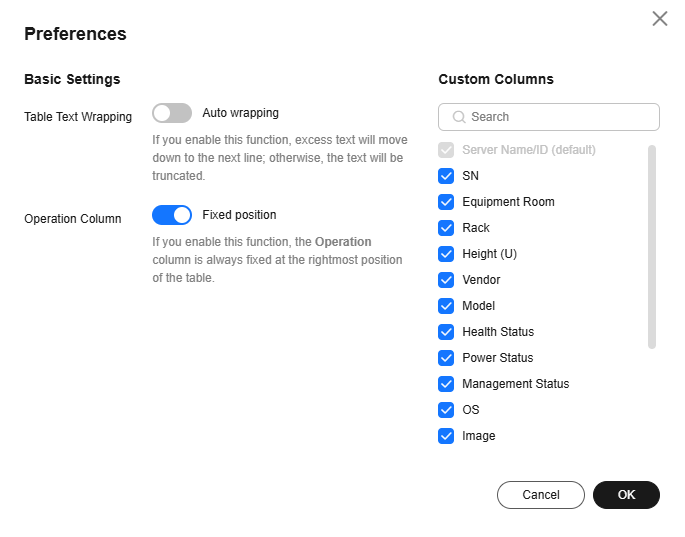Uncheck the Power Status checkbox
The image size is (685, 537).
(446, 358)
